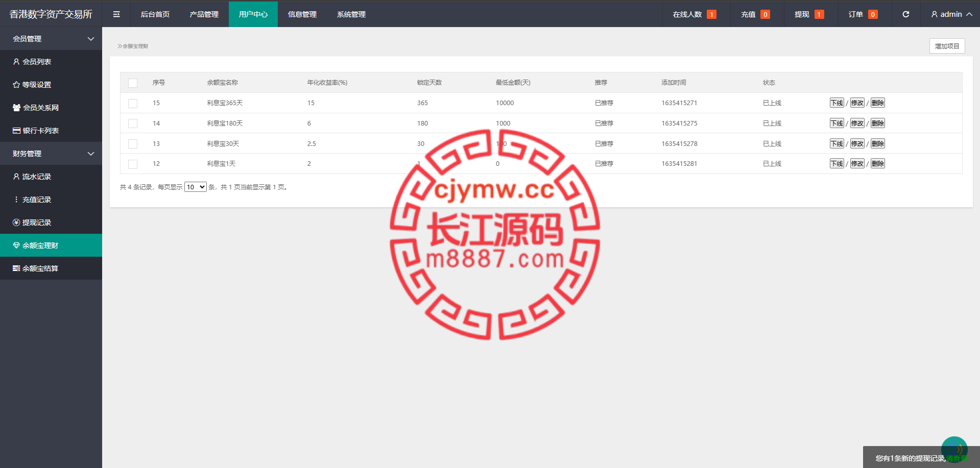This screenshot has height=468, width=980.
Task: Select 余额宝理财 in the sidebar
Action: (x=51, y=245)
